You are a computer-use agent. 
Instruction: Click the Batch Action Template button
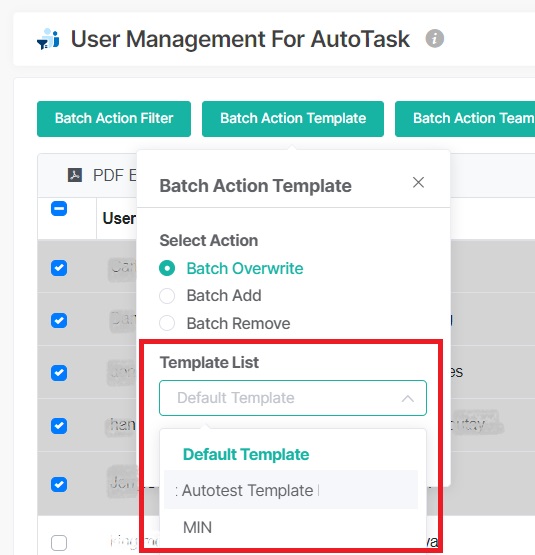tap(293, 119)
